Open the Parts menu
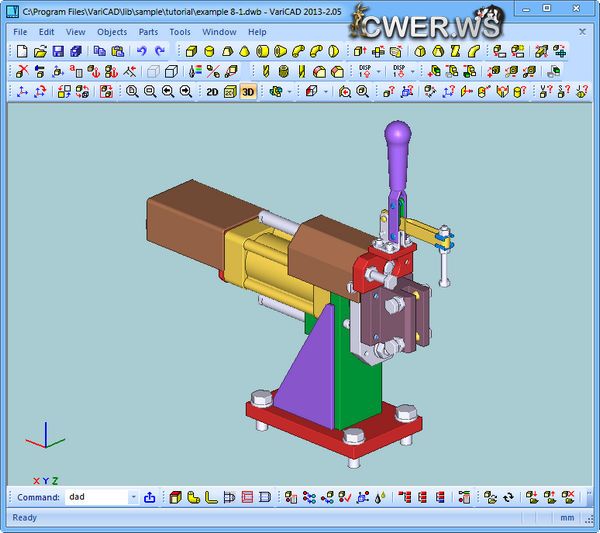This screenshot has height=533, width=600. pyautogui.click(x=148, y=32)
